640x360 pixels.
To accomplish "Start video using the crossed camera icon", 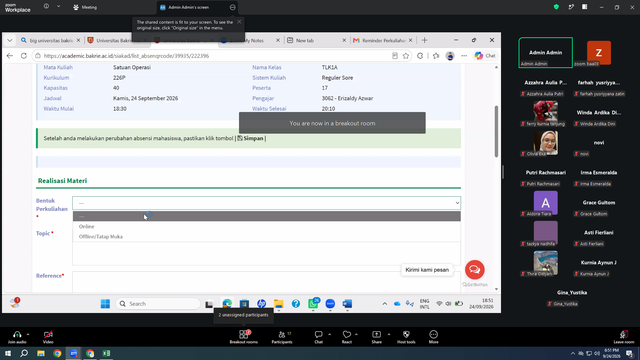I will (48, 337).
